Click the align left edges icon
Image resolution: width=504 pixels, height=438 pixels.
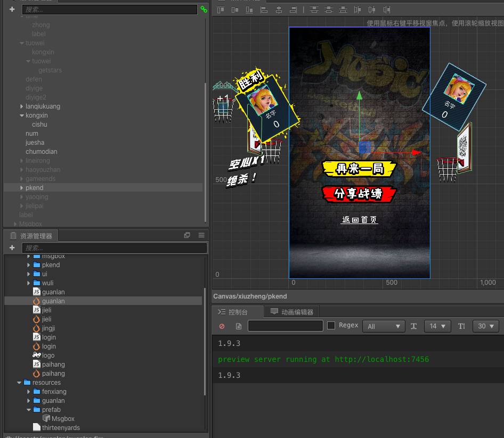click(264, 10)
